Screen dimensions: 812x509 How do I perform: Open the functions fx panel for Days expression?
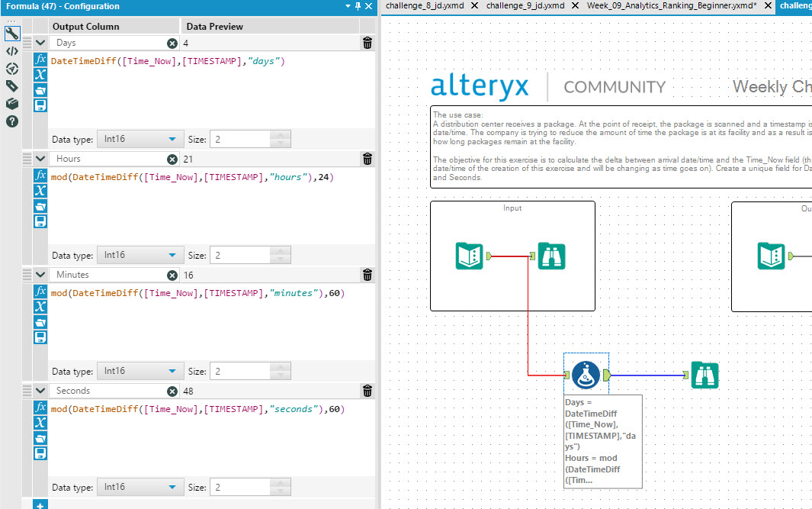click(40, 61)
